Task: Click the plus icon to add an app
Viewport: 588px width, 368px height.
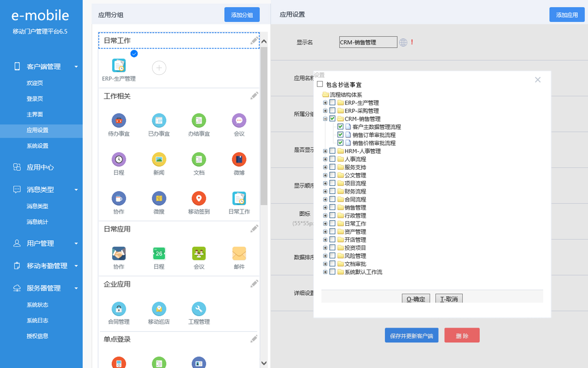Action: pos(159,68)
